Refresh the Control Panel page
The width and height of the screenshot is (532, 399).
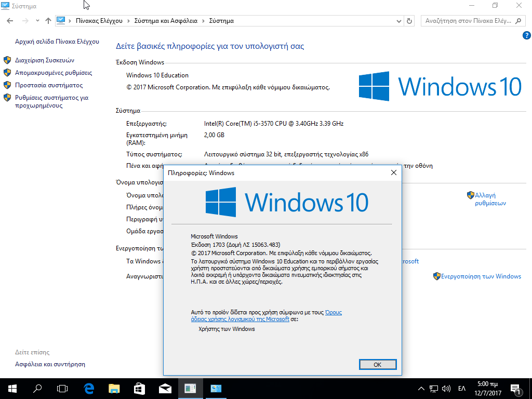click(409, 21)
